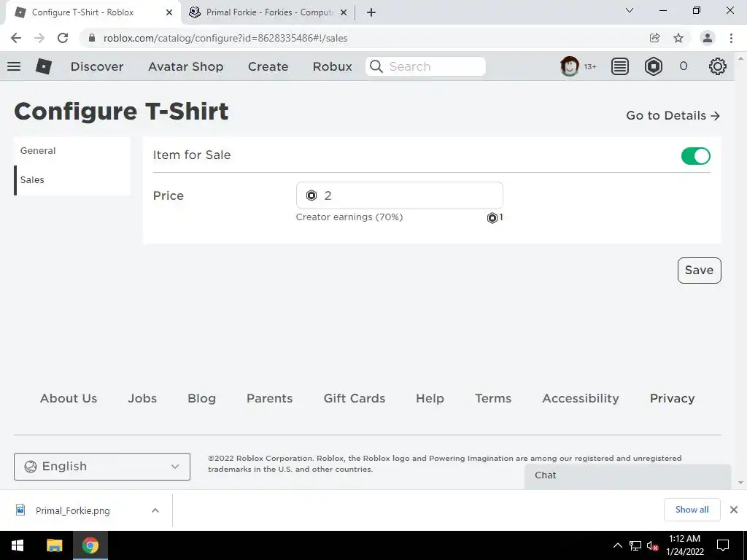The height and width of the screenshot is (560, 747).
Task: Open the Blog footer link
Action: (201, 399)
